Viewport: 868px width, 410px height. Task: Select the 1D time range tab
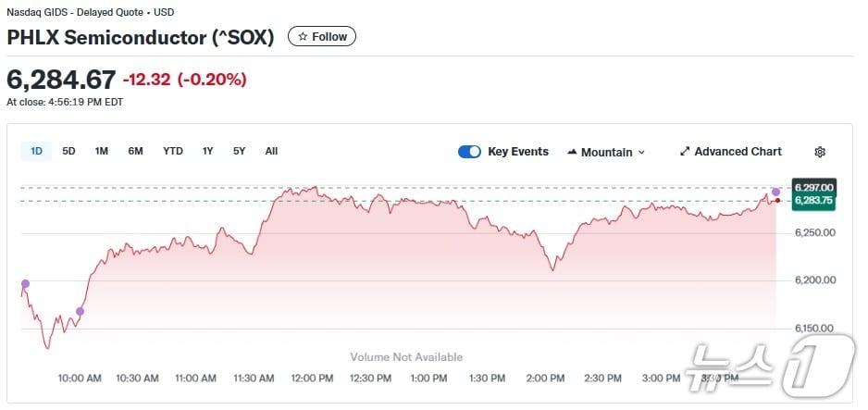[x=36, y=151]
